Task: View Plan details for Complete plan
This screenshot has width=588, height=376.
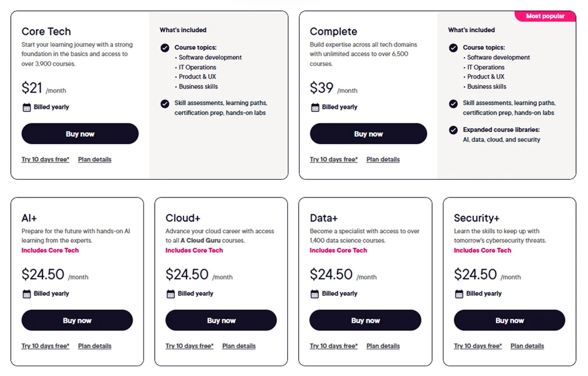Action: [383, 160]
